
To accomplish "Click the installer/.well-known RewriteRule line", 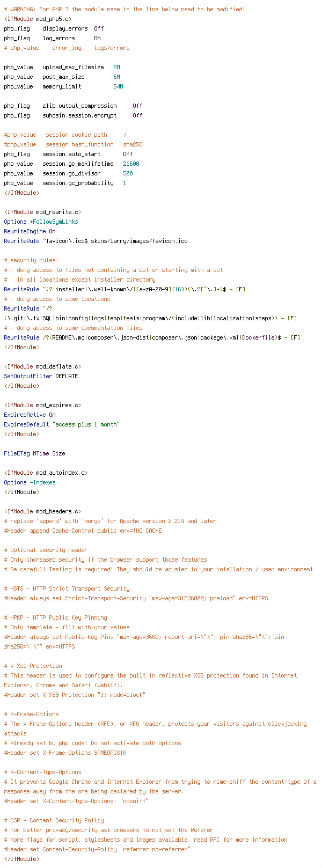I will coord(125,289).
